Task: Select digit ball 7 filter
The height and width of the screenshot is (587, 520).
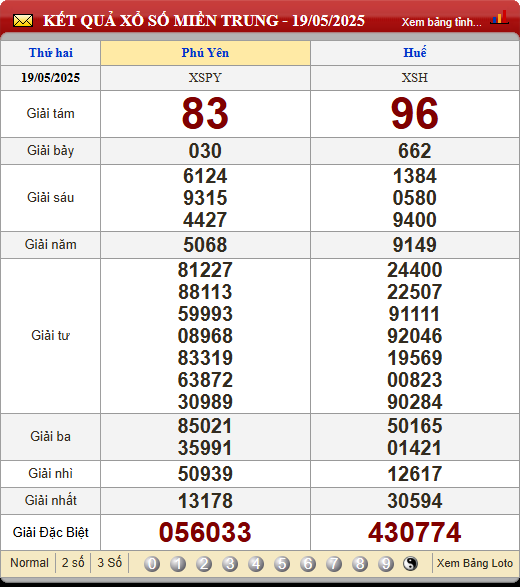Action: pos(334,564)
